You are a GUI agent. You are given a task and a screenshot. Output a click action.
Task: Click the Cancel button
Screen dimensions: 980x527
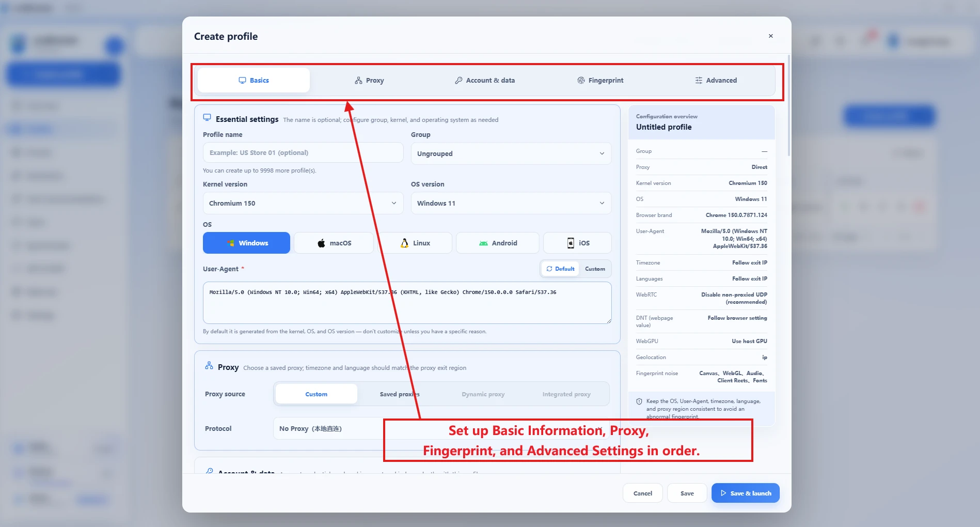click(x=643, y=493)
